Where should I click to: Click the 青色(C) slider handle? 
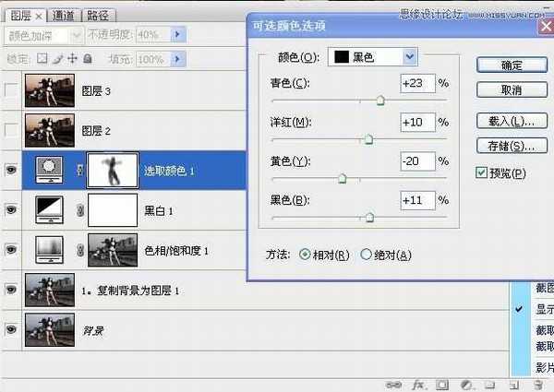[380, 101]
